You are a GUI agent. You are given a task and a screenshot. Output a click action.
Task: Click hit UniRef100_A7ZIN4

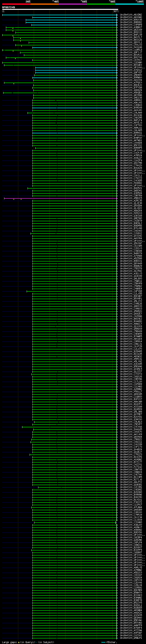click(131, 630)
